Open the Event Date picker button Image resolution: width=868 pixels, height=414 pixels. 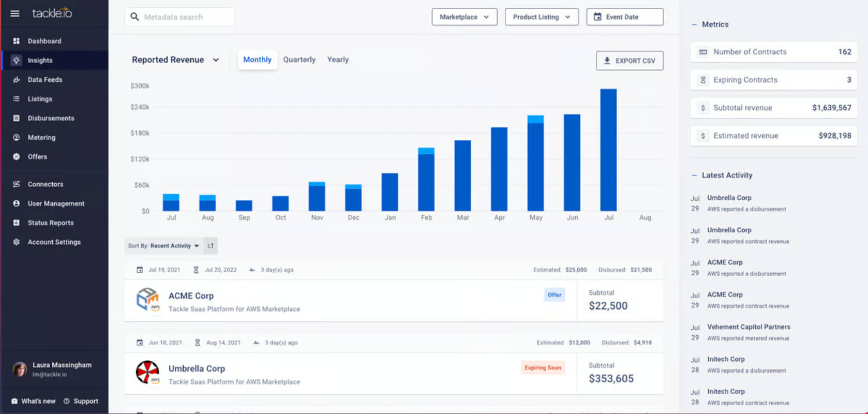tap(625, 17)
